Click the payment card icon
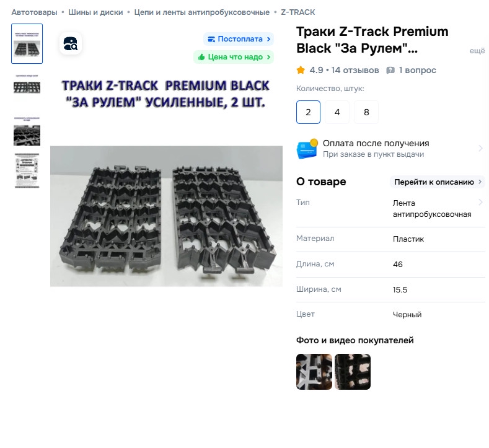The height and width of the screenshot is (448, 489). point(307,149)
